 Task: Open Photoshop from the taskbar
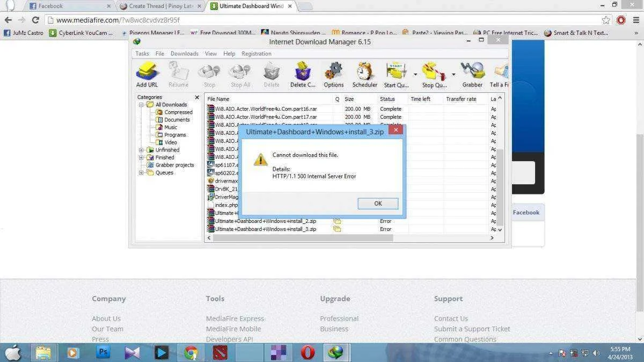click(103, 353)
